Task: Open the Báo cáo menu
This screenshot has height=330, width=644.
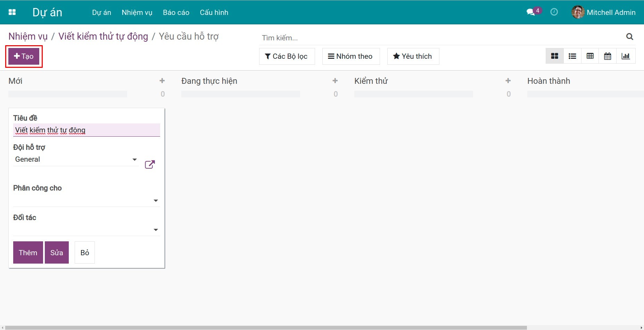Action: coord(176,13)
